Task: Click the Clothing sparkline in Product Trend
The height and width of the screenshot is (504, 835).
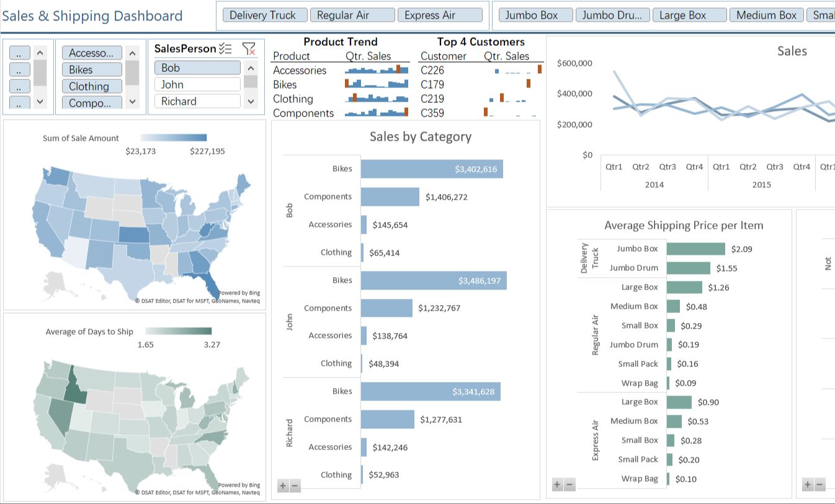Action: [x=377, y=98]
